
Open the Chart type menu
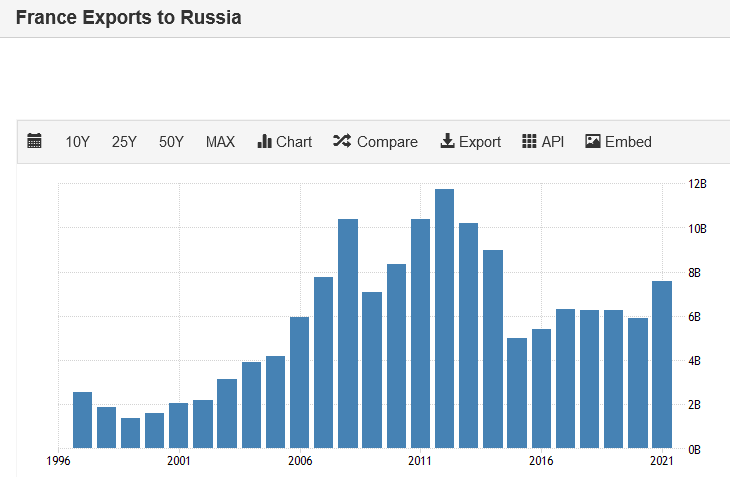(284, 141)
